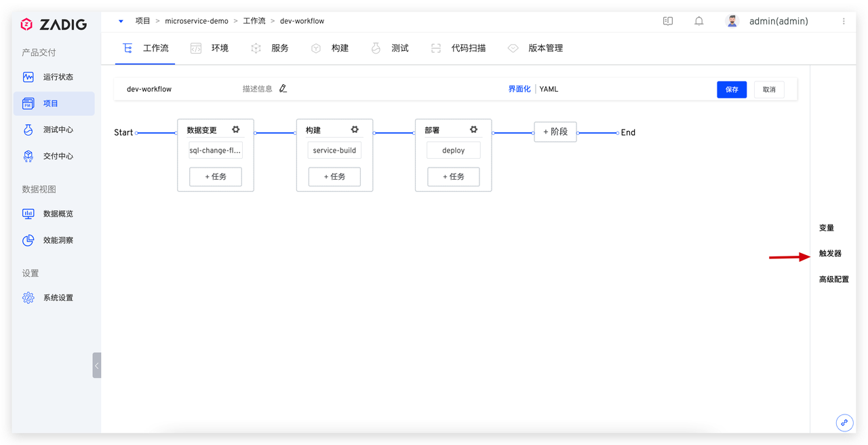Click the admin user avatar

pyautogui.click(x=732, y=21)
